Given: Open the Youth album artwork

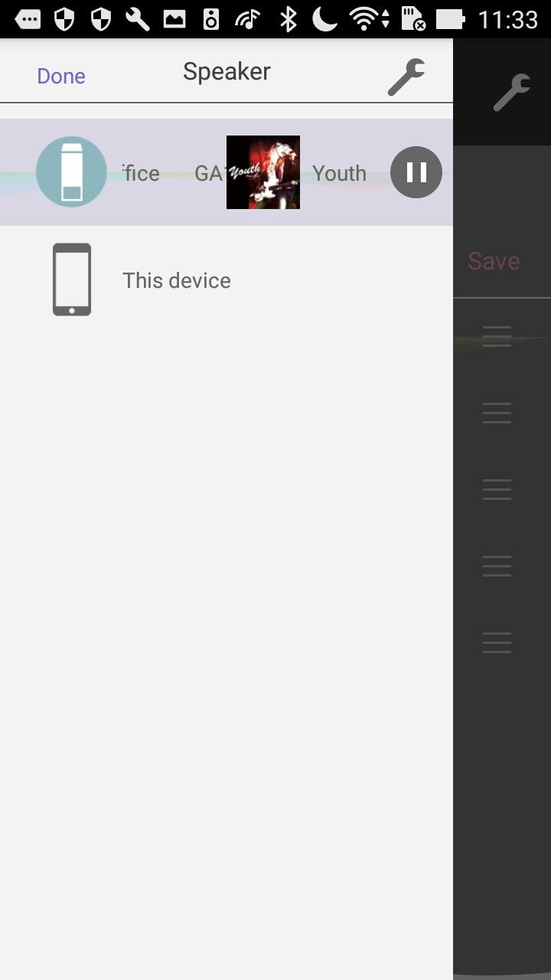Looking at the screenshot, I should tap(263, 172).
